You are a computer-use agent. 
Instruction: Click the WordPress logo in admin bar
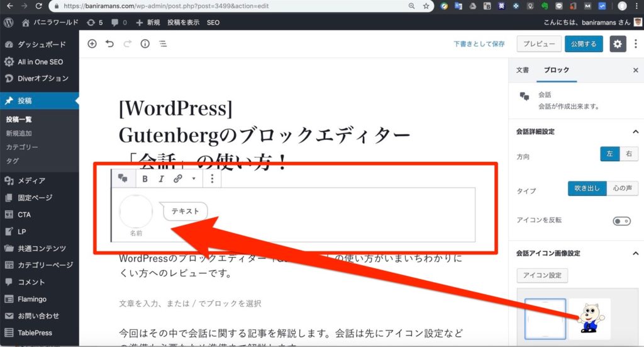pos(9,23)
